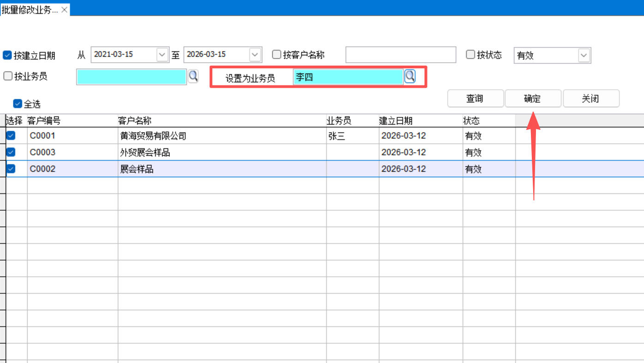The image size is (644, 363).
Task: Click the magnifier icon beside 按业务员 field
Action: 193,76
